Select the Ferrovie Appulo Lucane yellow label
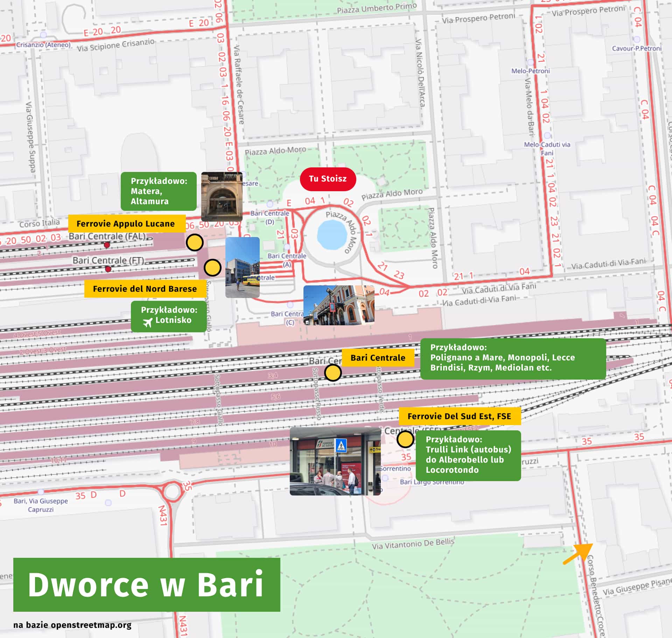The width and height of the screenshot is (672, 638). tap(126, 223)
